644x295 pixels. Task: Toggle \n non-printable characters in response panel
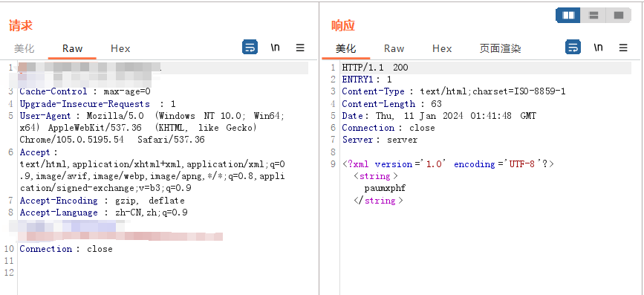(598, 48)
